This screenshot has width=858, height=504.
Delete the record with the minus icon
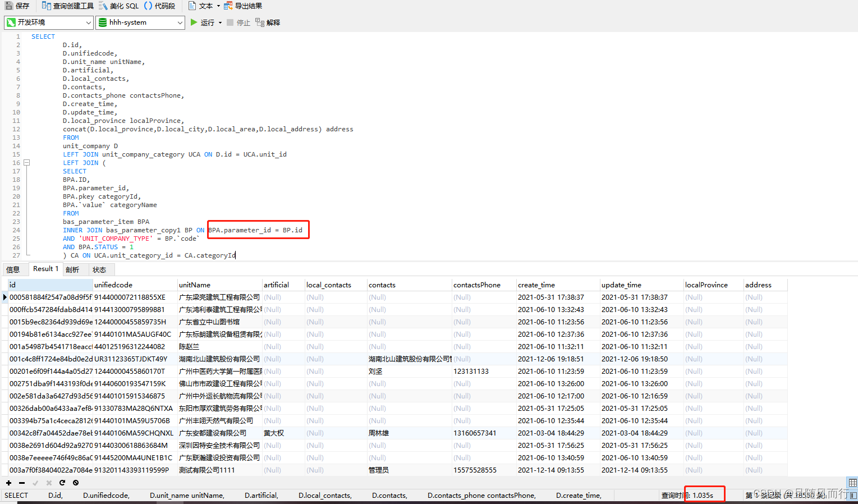[22, 483]
